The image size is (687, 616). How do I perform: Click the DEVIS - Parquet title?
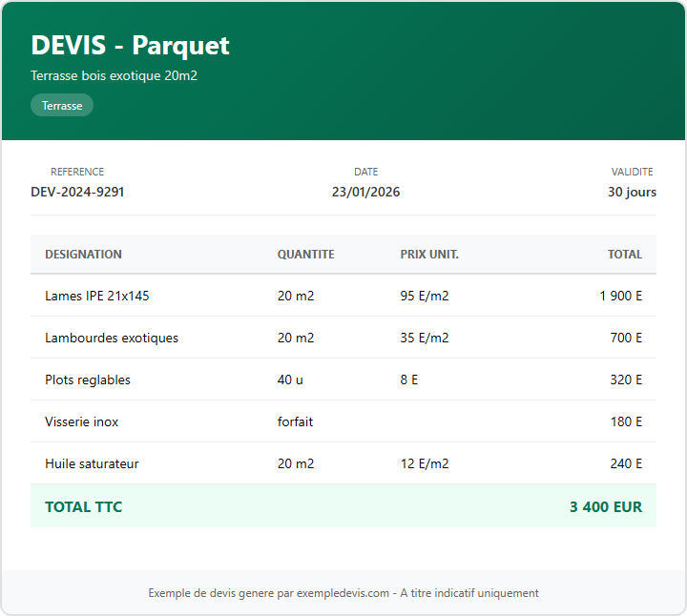[x=130, y=45]
